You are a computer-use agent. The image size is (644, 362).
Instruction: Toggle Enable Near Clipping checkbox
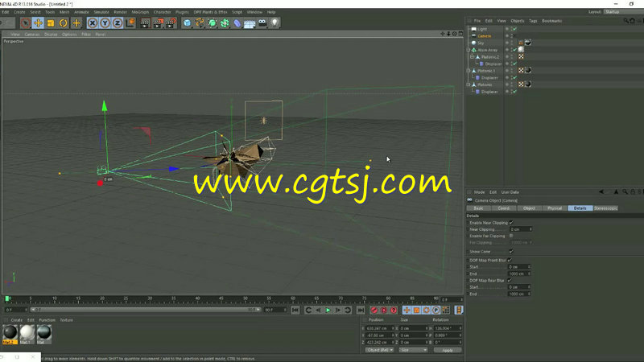[511, 223]
